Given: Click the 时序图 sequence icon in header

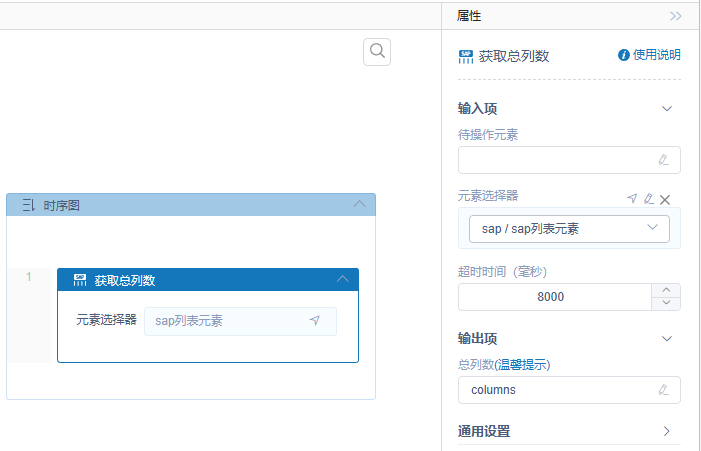Looking at the screenshot, I should pyautogui.click(x=28, y=205).
